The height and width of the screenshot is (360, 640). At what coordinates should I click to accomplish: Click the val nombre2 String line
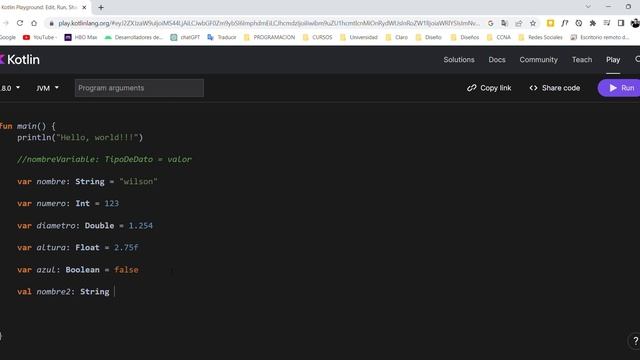[x=63, y=292]
